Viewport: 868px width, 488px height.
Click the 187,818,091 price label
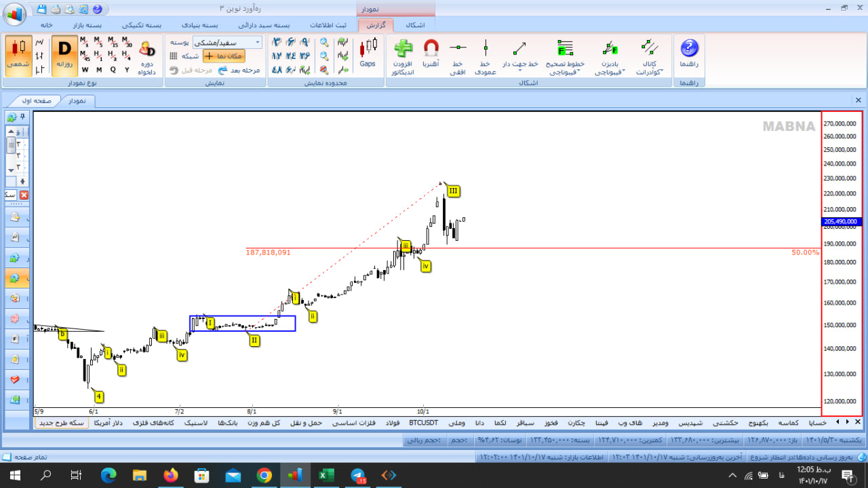point(268,252)
